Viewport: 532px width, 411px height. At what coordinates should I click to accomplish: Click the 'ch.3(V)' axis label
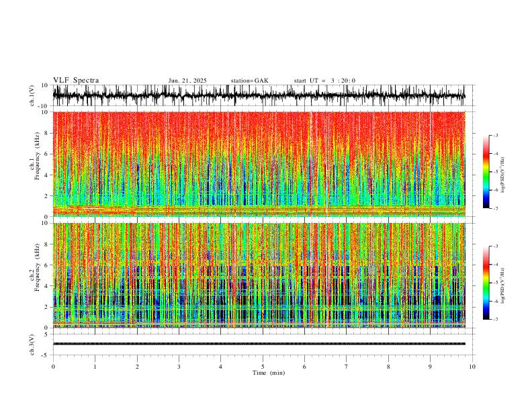[32, 345]
